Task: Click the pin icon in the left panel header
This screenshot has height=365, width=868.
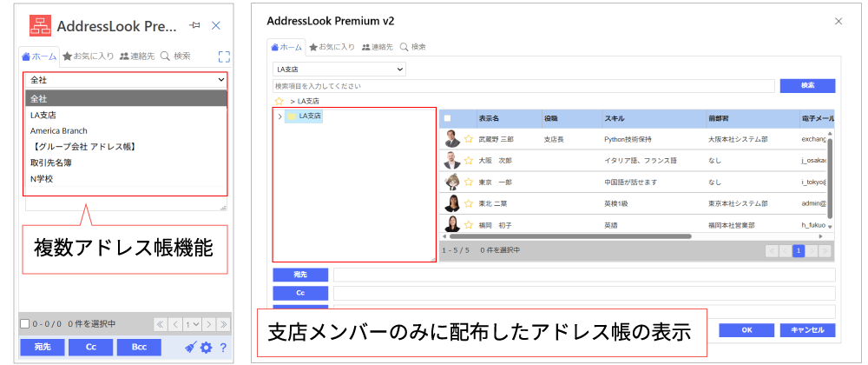Action: (194, 26)
